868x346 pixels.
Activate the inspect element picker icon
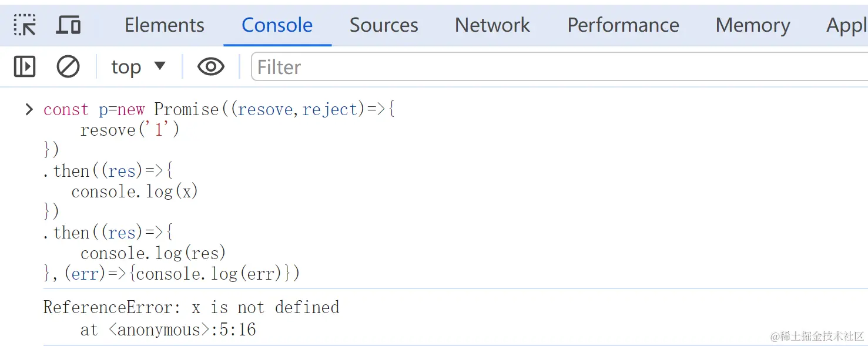click(x=25, y=25)
